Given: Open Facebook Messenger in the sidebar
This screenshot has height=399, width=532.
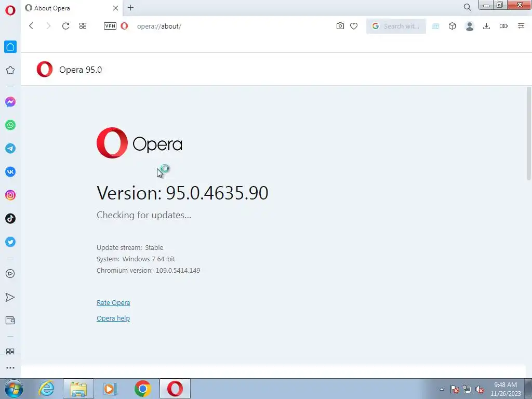Looking at the screenshot, I should [10, 102].
